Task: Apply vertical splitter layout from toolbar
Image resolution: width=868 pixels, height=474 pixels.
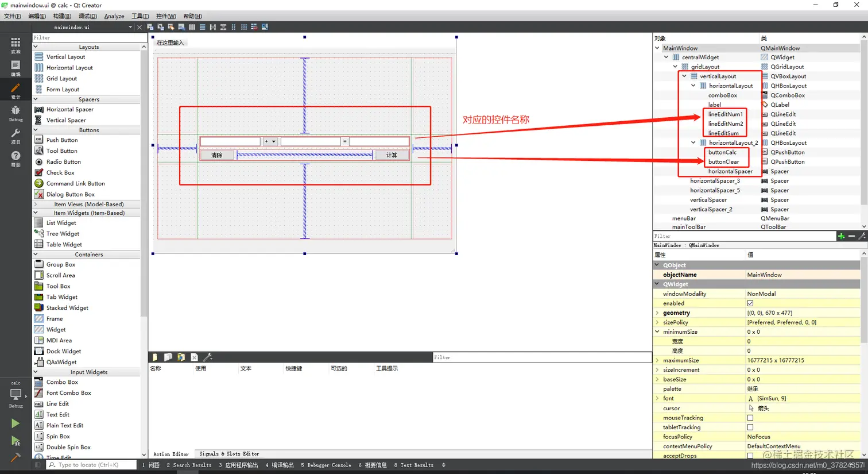Action: [223, 27]
